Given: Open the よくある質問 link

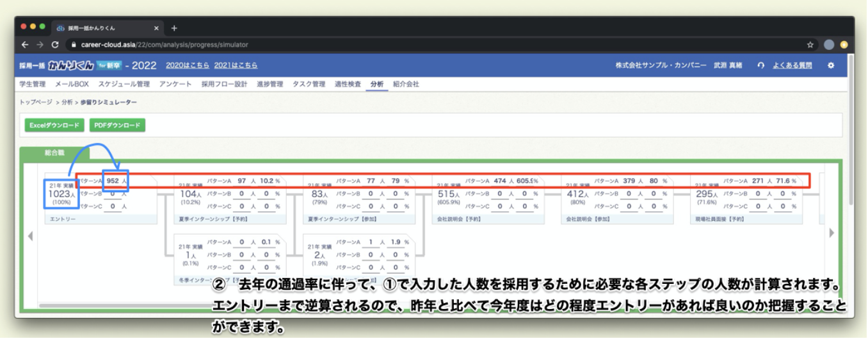Looking at the screenshot, I should click(792, 65).
